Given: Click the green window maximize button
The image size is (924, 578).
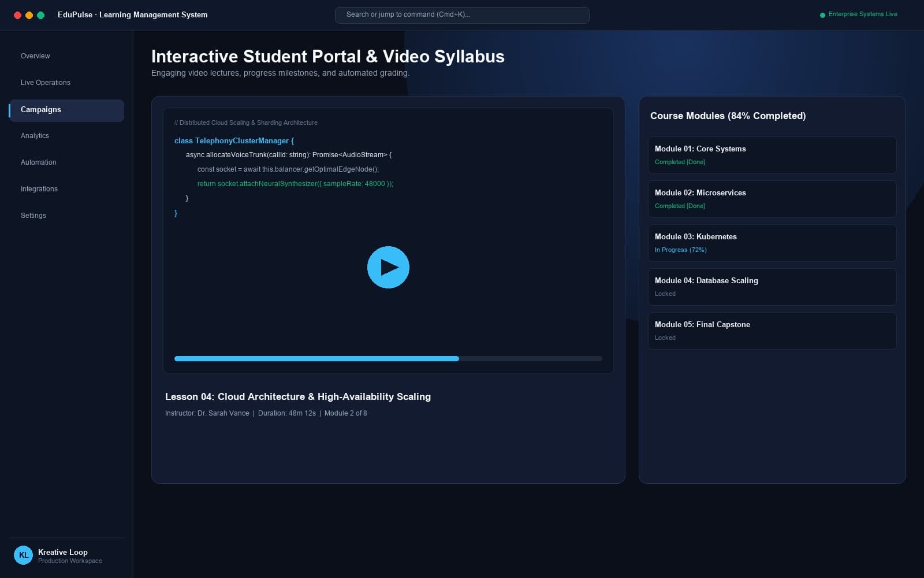Looking at the screenshot, I should 40,15.
